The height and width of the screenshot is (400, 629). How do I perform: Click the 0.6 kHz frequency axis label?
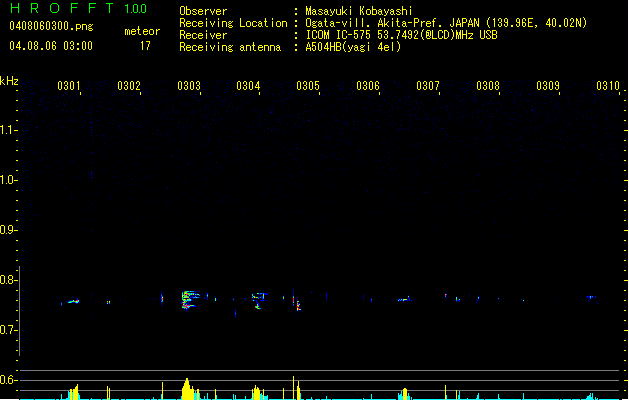click(x=9, y=380)
